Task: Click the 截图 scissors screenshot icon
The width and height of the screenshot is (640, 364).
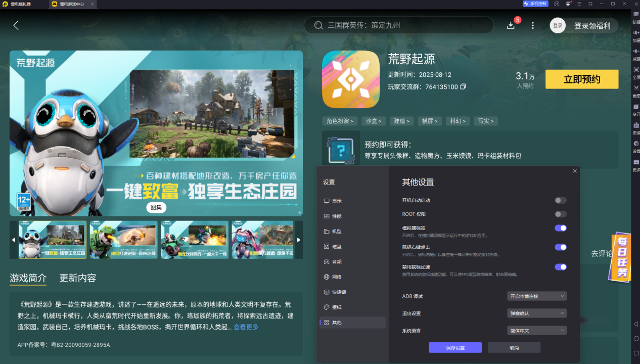Action: [636, 87]
